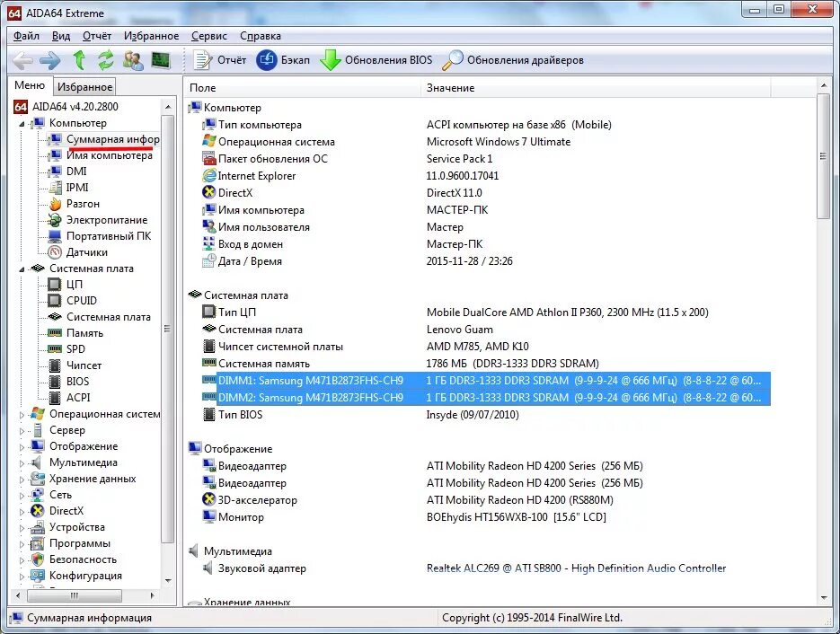Click the green Refresh arrows icon

[105, 60]
